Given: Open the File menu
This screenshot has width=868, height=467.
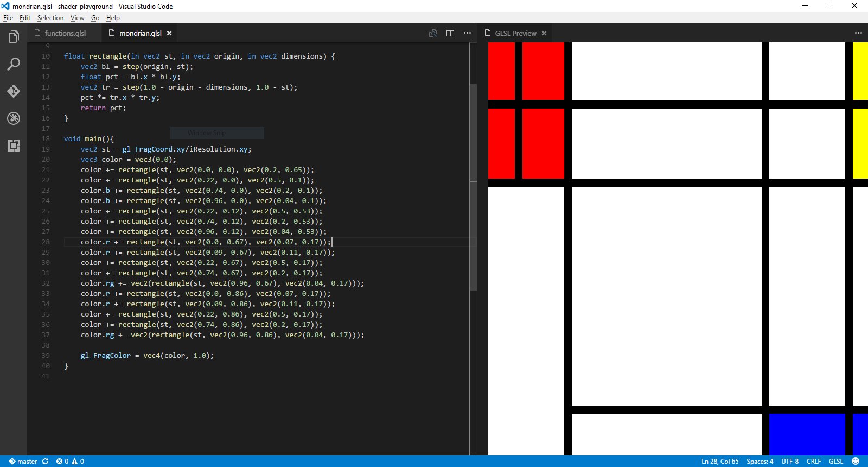Looking at the screenshot, I should [8, 18].
